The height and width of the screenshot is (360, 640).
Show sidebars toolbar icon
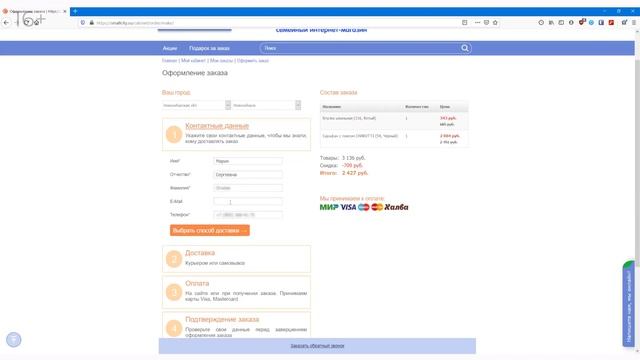point(561,23)
